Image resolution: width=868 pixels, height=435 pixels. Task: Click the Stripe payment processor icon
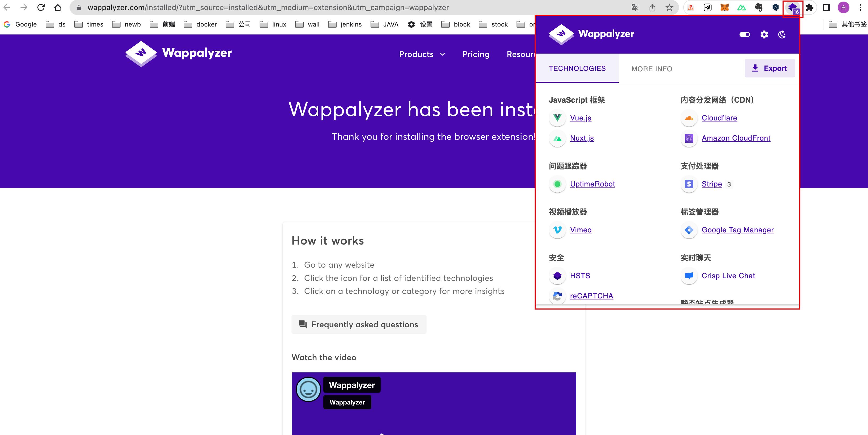point(689,184)
